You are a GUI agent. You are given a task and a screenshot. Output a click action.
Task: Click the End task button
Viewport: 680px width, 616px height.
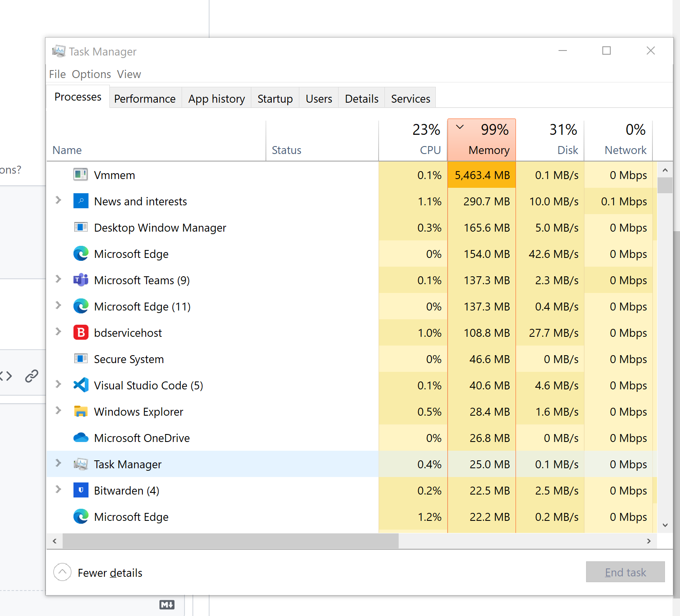click(x=625, y=572)
